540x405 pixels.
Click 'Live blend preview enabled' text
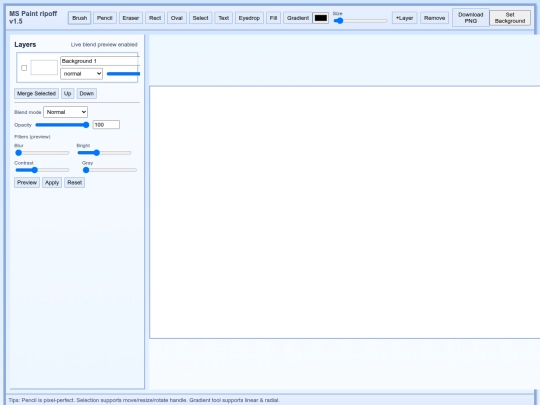pyautogui.click(x=104, y=45)
